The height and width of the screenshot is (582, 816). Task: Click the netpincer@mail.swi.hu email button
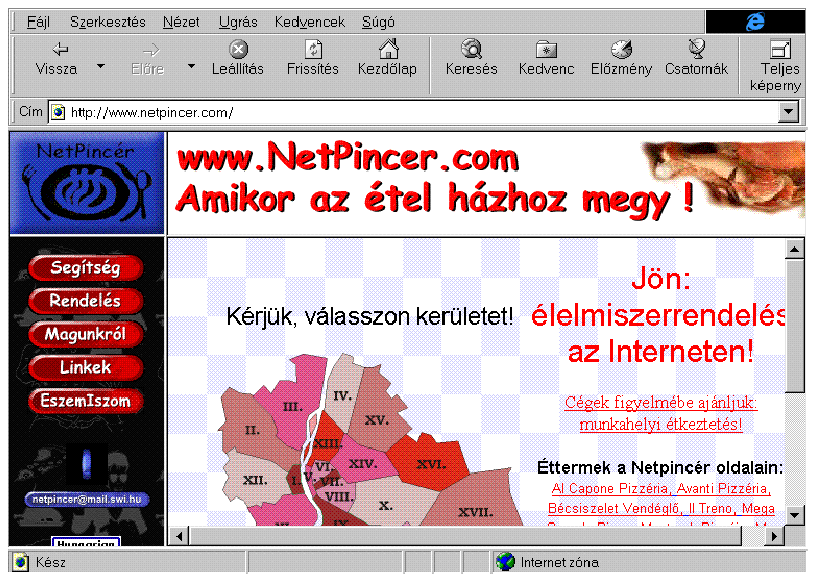[87, 499]
